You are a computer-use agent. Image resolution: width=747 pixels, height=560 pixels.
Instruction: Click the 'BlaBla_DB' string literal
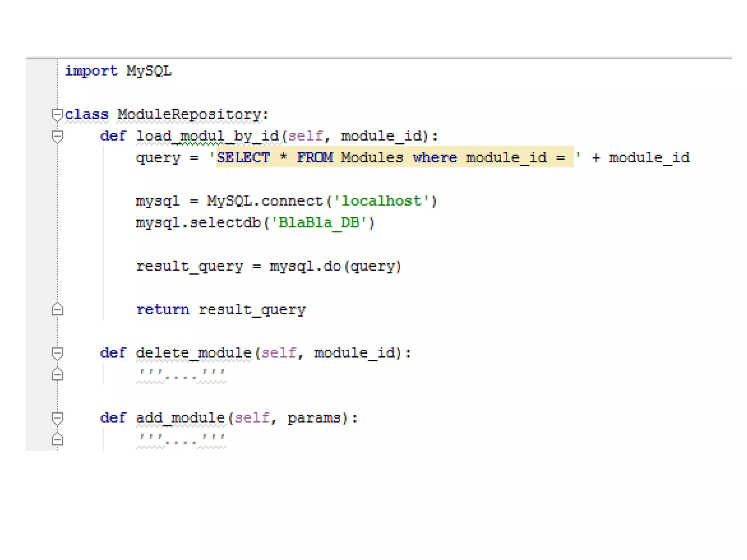[x=319, y=223]
